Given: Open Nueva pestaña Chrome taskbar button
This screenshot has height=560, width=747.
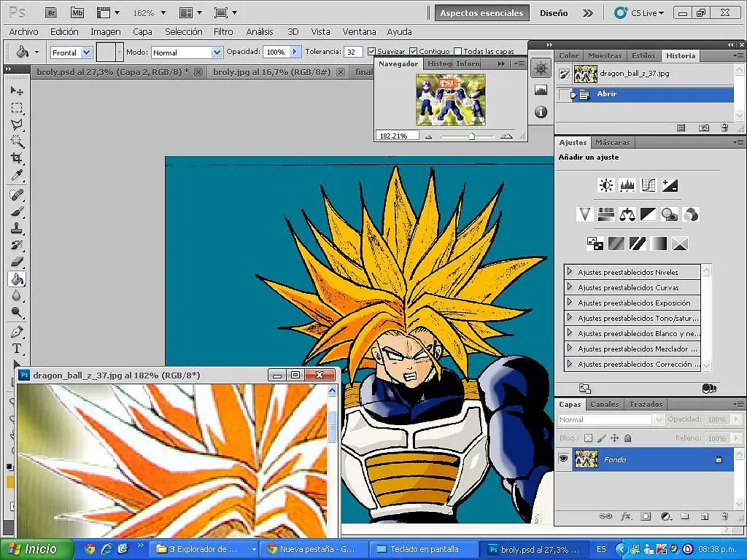Looking at the screenshot, I should pyautogui.click(x=314, y=549).
